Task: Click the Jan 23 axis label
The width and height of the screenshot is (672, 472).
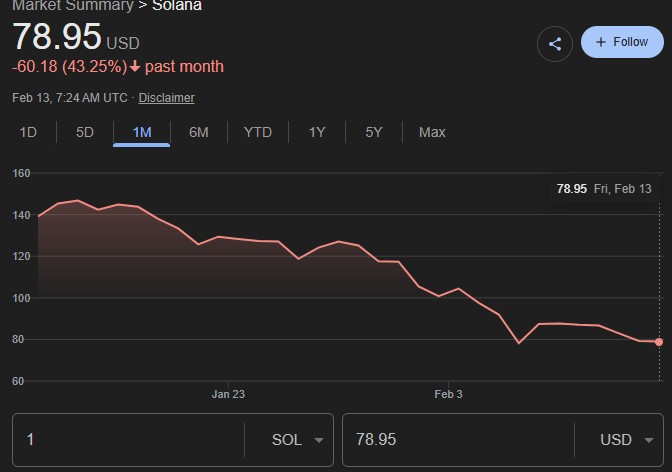Action: click(x=228, y=394)
